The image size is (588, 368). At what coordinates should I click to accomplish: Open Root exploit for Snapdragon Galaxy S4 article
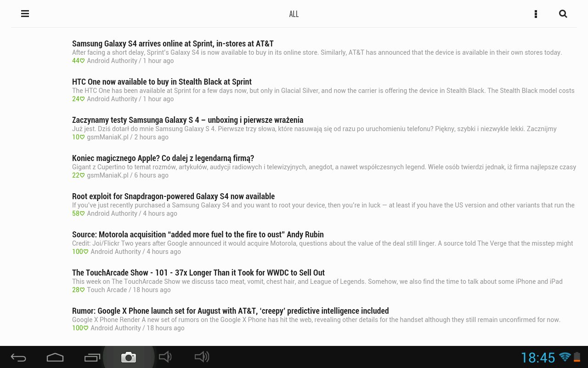click(x=173, y=196)
